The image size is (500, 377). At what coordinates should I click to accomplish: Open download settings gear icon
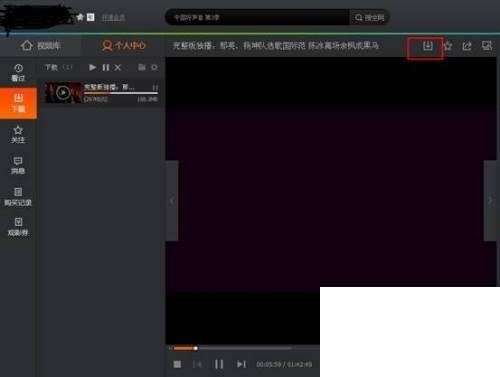154,68
